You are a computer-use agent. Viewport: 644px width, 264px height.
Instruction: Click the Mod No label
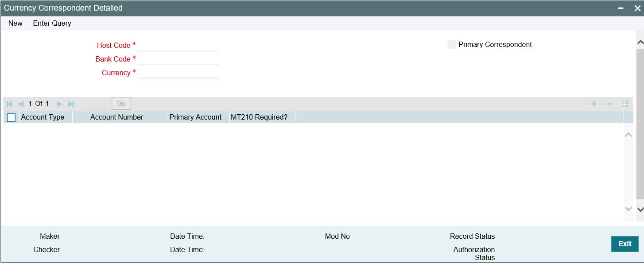(x=338, y=237)
